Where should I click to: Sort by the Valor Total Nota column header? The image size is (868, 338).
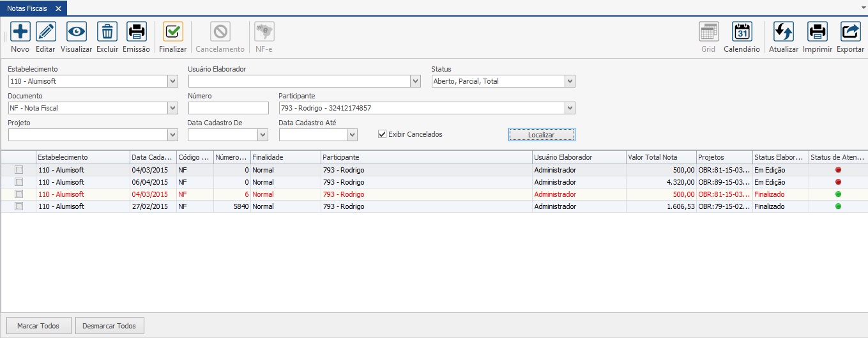tap(661, 157)
